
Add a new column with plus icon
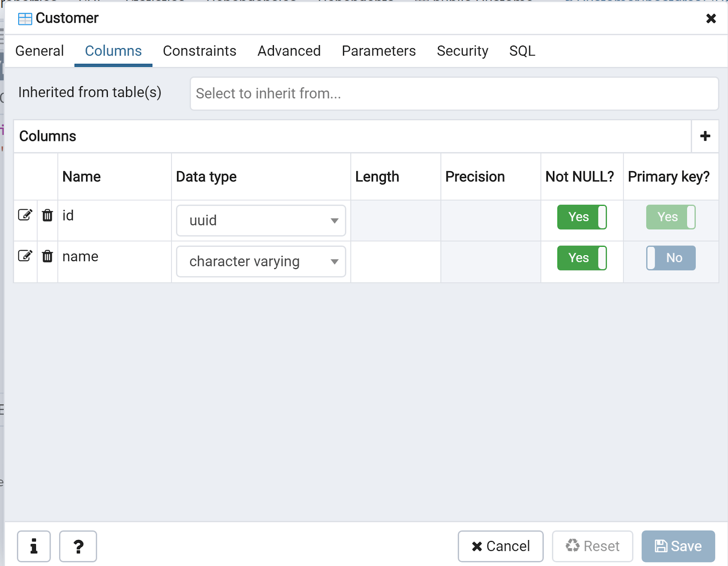pos(705,136)
